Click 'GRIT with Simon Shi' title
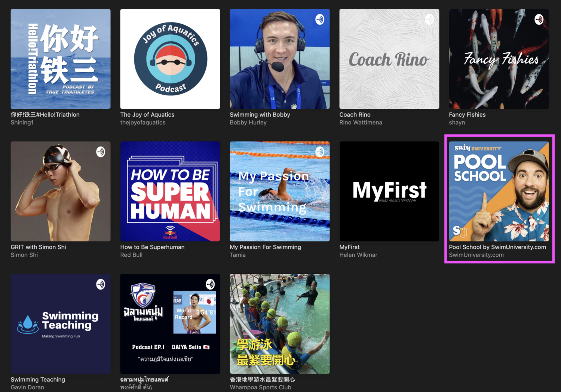The height and width of the screenshot is (392, 561). click(x=39, y=247)
